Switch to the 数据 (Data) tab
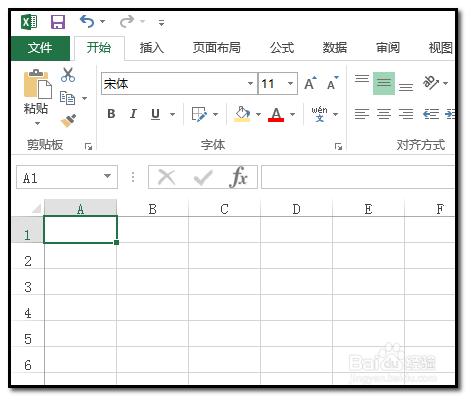 coord(335,48)
